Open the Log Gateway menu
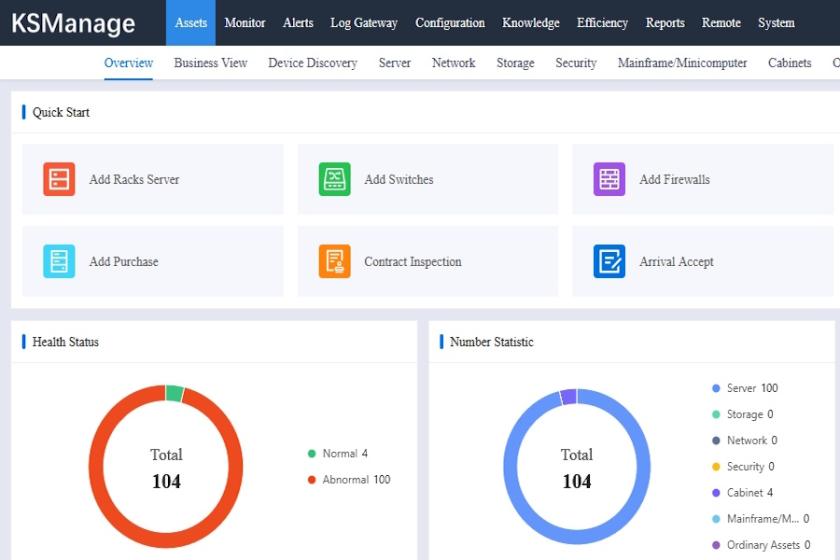The width and height of the screenshot is (840, 560). pos(364,23)
